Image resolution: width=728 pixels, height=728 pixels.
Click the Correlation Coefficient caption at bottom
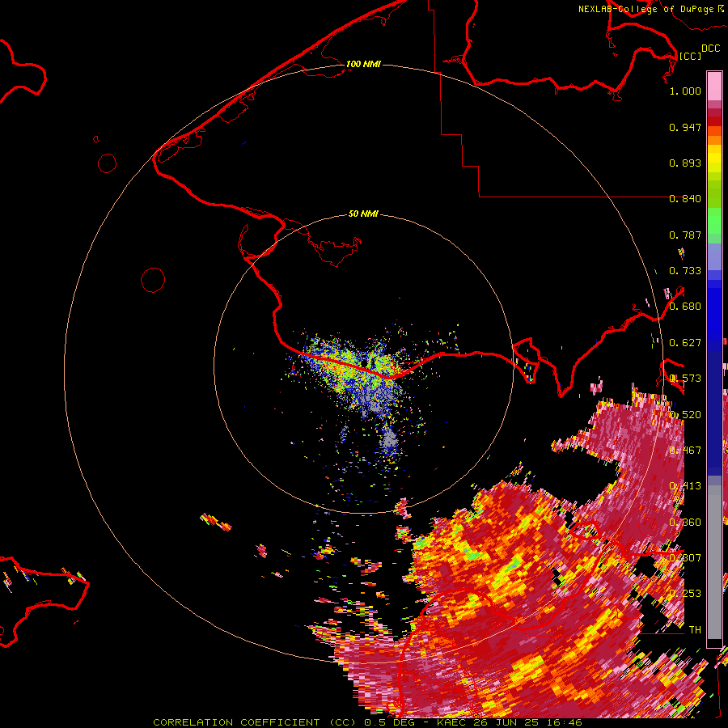[x=367, y=722]
